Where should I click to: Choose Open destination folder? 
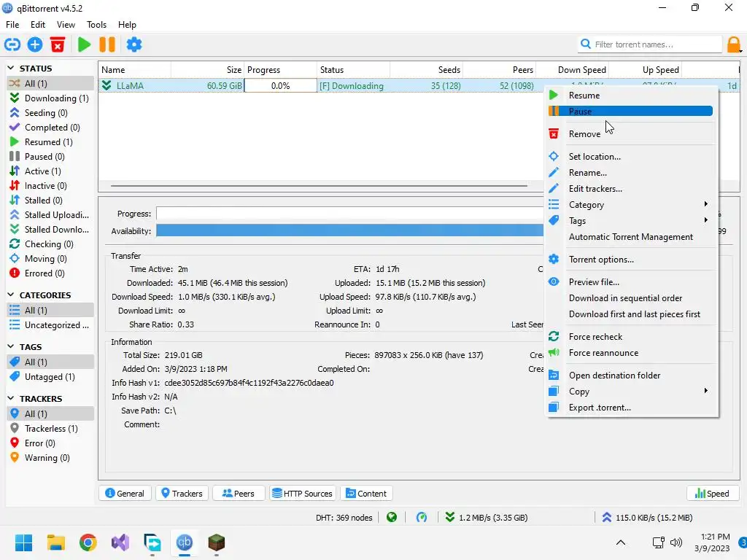[631, 376]
